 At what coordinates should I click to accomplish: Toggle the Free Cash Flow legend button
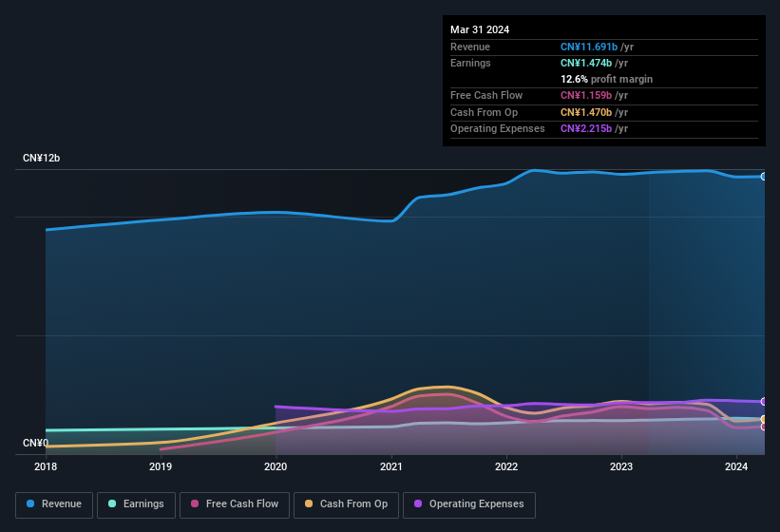tap(235, 504)
